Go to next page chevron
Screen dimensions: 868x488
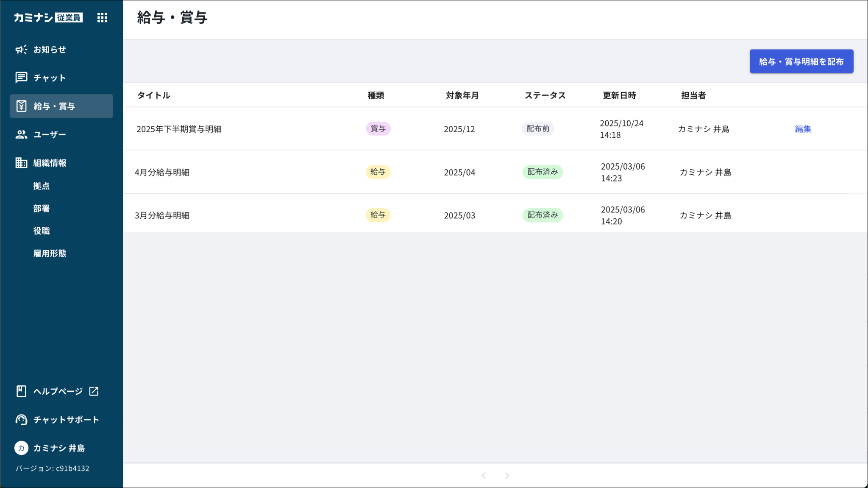click(507, 476)
